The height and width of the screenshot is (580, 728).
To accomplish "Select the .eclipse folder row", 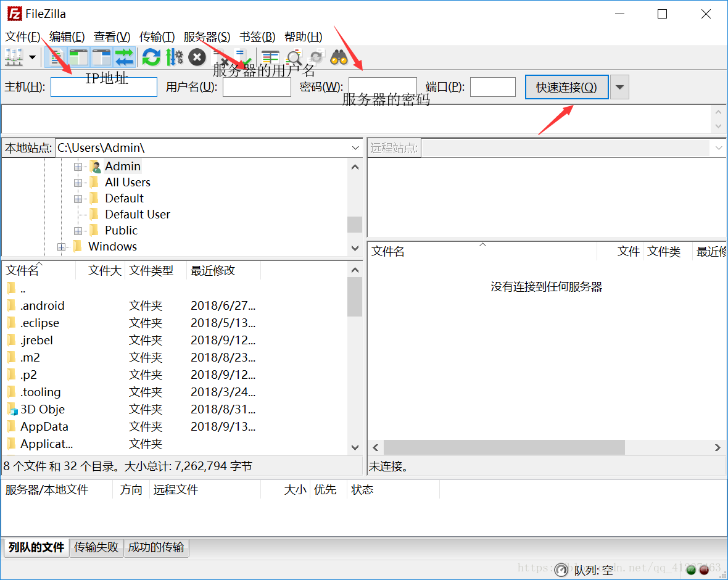I will [x=175, y=323].
